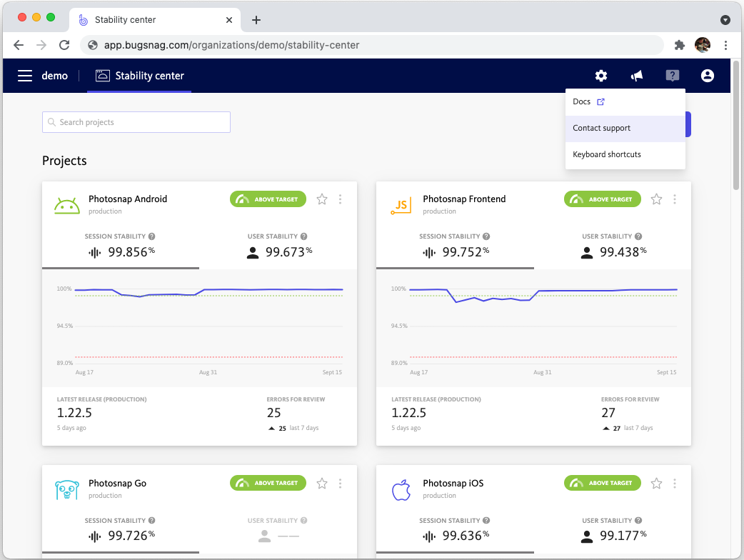The height and width of the screenshot is (560, 744).
Task: Close the Stability center browser tab
Action: pos(229,20)
